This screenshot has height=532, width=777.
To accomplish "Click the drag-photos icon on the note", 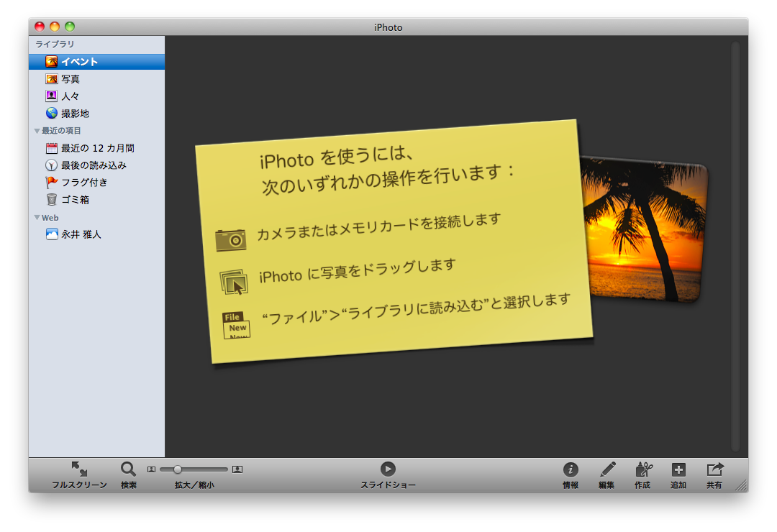I will pyautogui.click(x=234, y=282).
